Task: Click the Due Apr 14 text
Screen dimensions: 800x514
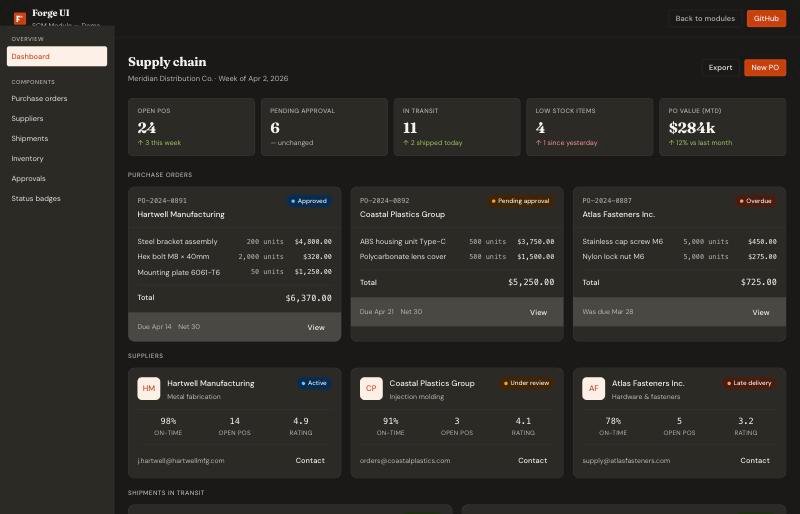Action: (154, 327)
